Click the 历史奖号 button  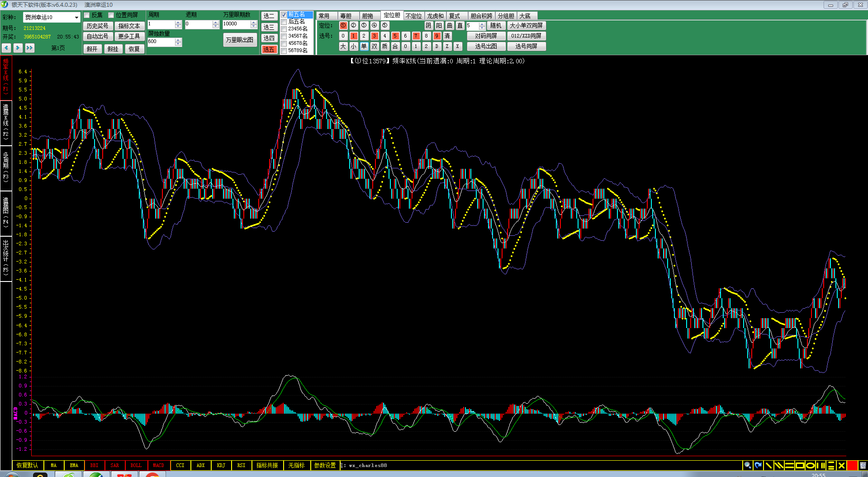click(98, 26)
